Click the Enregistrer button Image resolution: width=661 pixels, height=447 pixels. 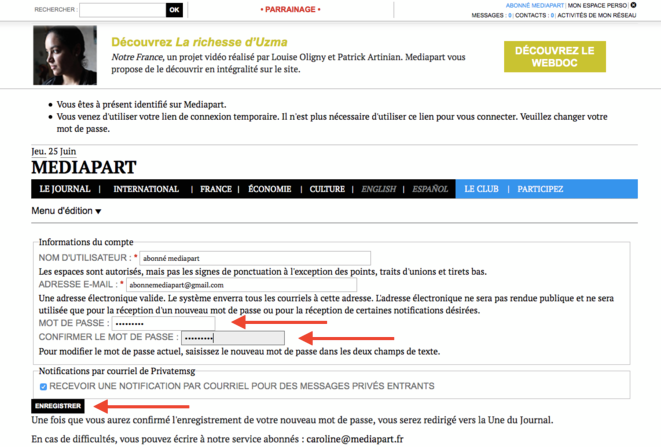click(x=58, y=406)
